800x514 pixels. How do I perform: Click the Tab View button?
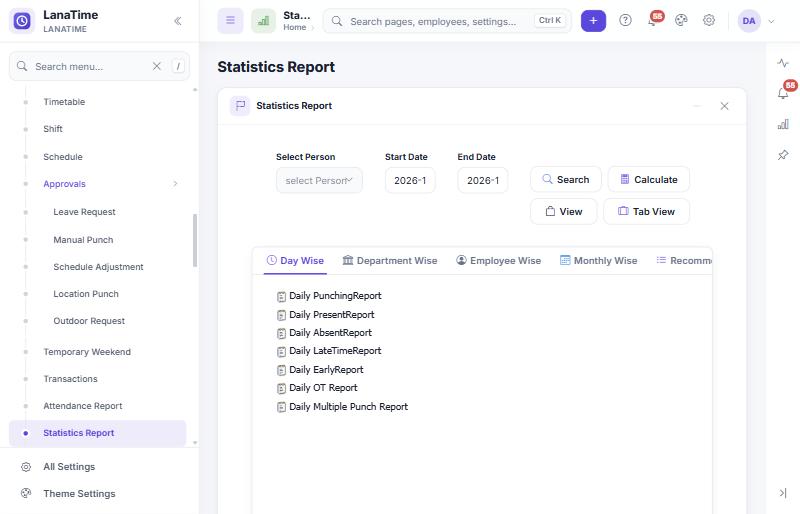(646, 211)
